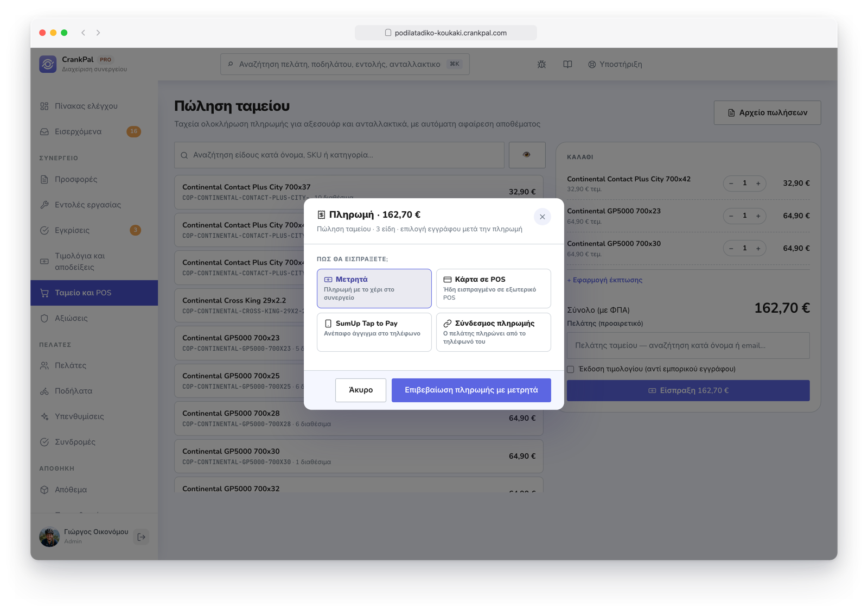Choose Κάρτα σε POS payment method
Screen dimensions: 868x614
coord(494,288)
